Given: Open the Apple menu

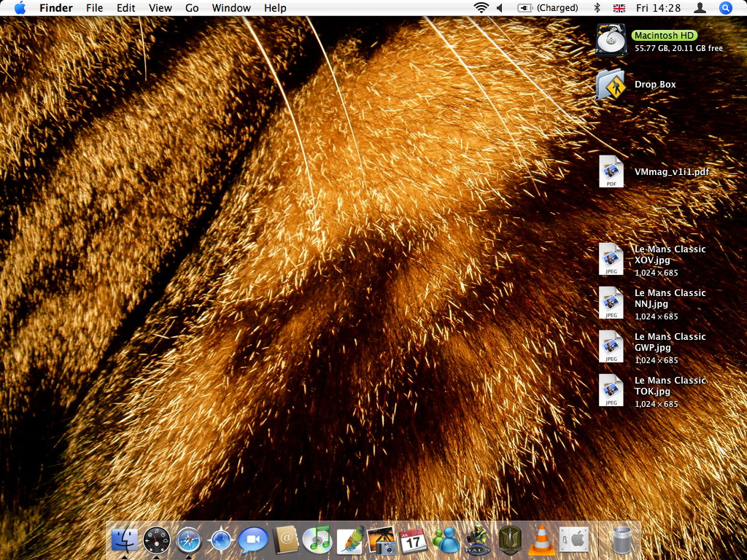Looking at the screenshot, I should [x=20, y=8].
